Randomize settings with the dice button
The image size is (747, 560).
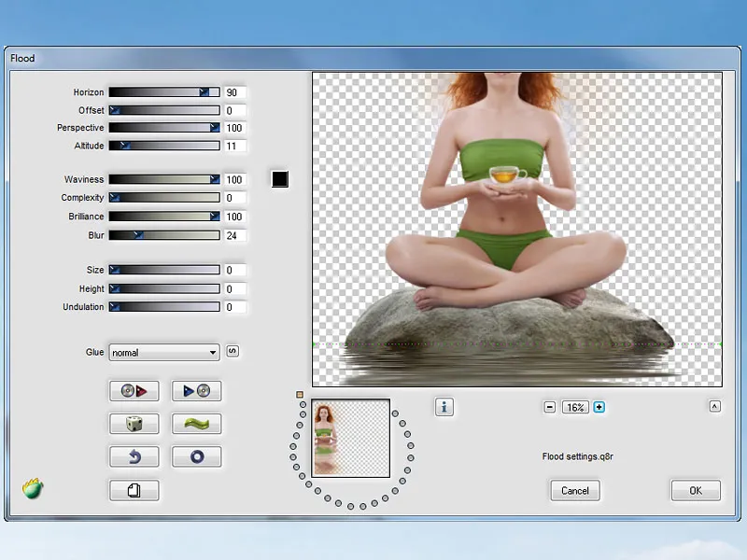[134, 424]
